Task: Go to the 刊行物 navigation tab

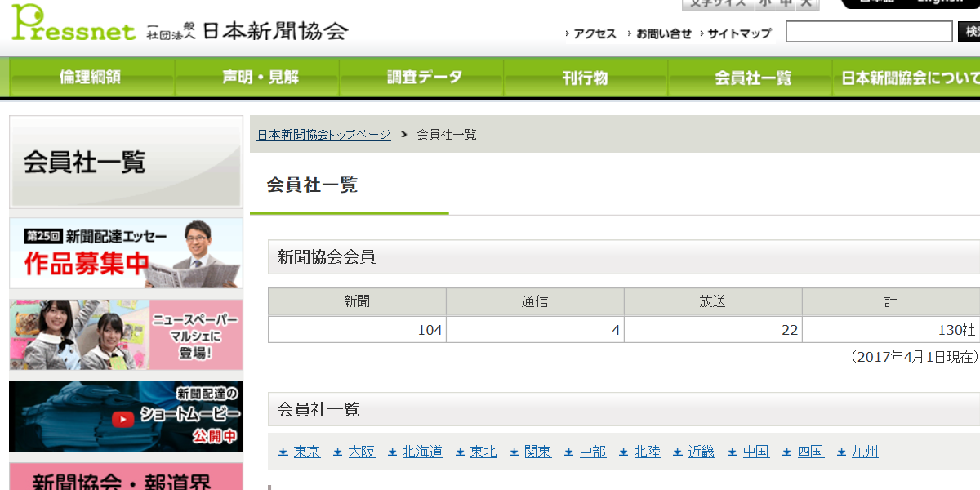Action: (x=586, y=78)
